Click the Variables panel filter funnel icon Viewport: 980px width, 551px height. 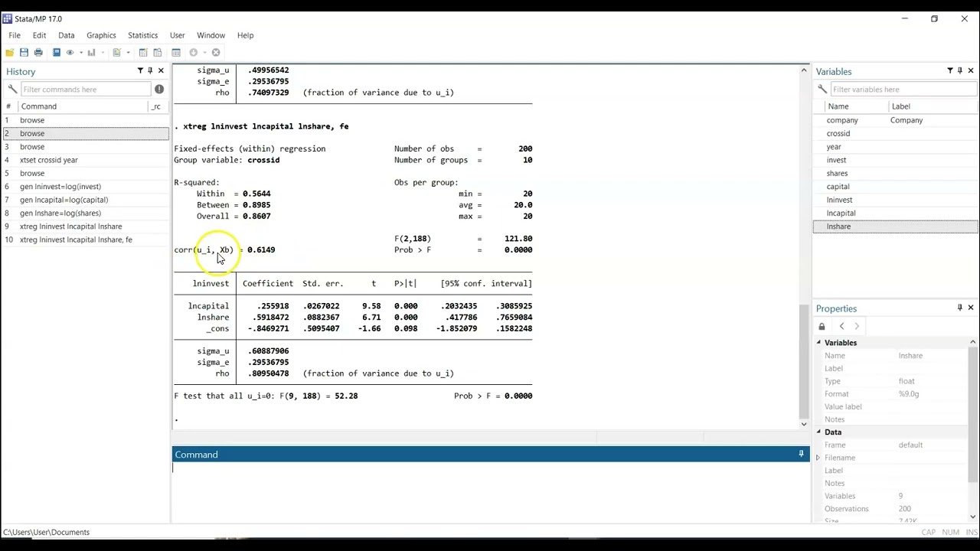tap(950, 70)
